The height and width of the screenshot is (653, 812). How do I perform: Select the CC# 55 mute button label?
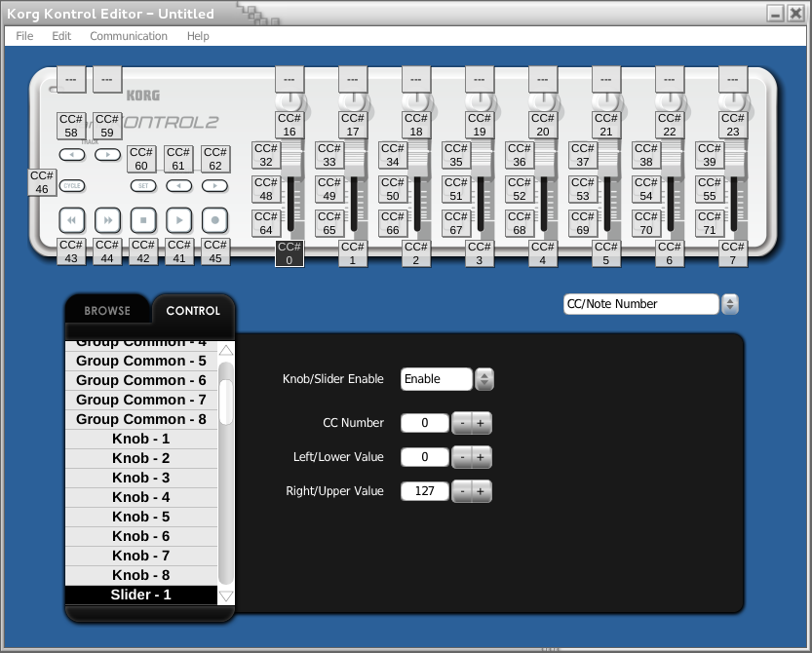(710, 189)
